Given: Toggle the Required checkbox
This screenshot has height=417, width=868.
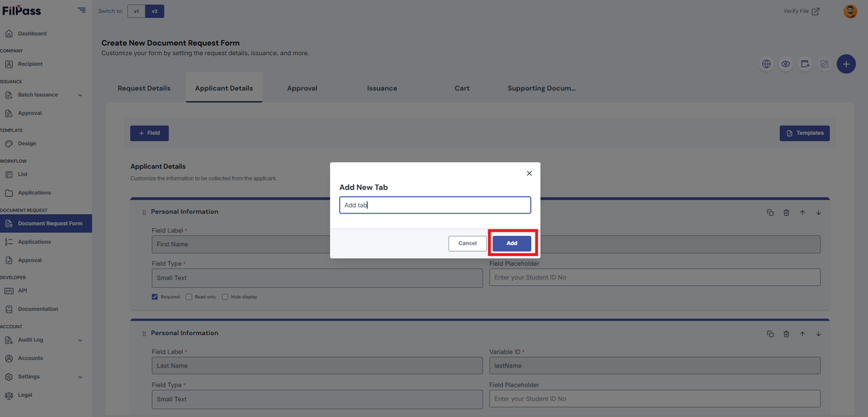Looking at the screenshot, I should (x=155, y=297).
